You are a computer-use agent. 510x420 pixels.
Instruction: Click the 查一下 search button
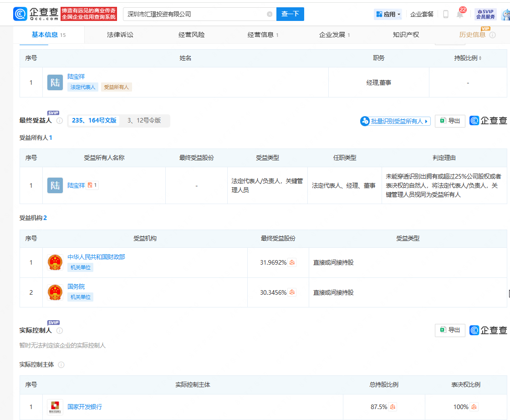[290, 14]
